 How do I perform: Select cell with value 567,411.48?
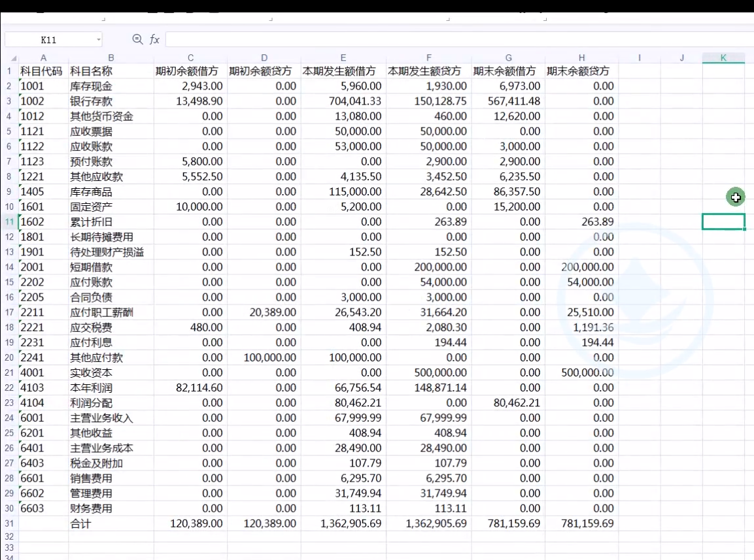pos(508,101)
